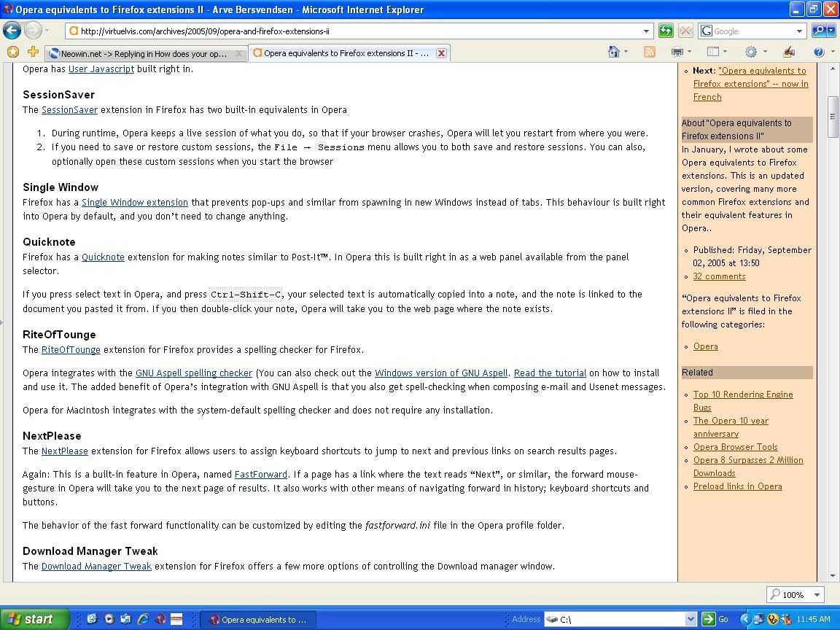Click the Print icon
840x630 pixels.
coord(677,52)
